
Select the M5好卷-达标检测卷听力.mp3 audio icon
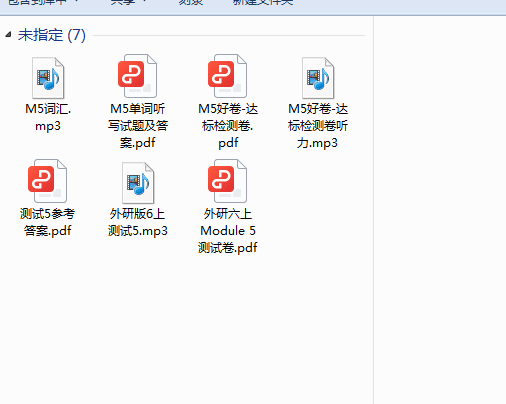(x=318, y=78)
